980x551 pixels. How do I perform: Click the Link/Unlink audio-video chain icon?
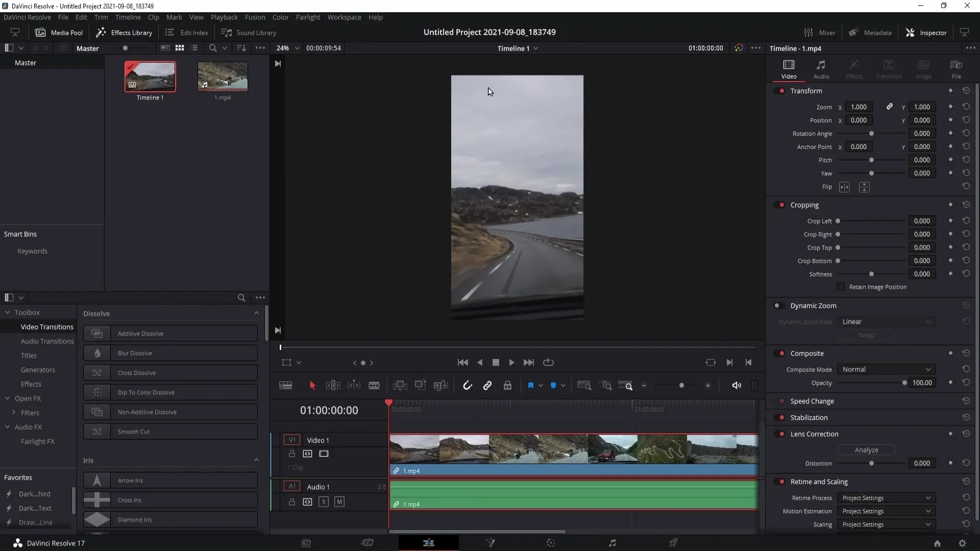tap(488, 386)
